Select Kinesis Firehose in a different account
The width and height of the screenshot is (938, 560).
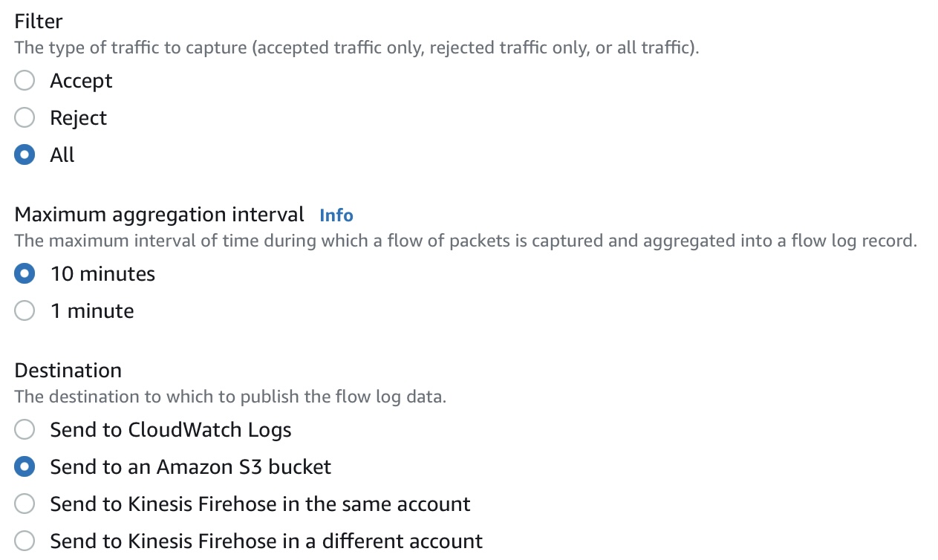click(25, 541)
